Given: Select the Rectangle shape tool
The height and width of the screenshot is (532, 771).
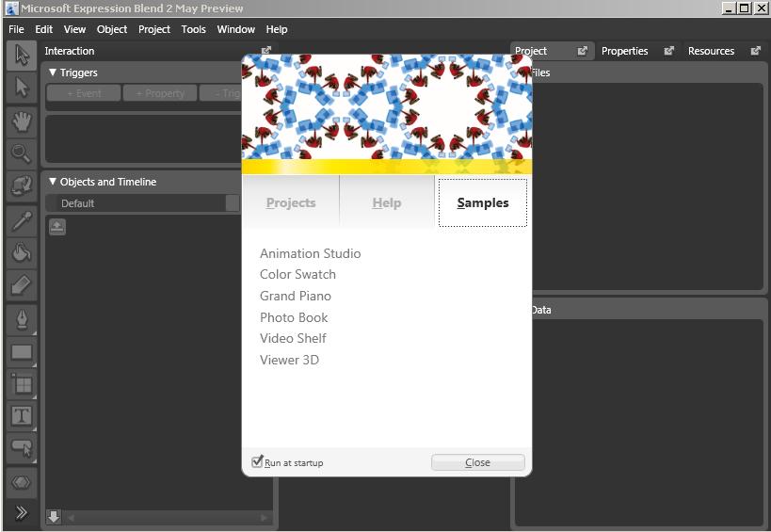Looking at the screenshot, I should (21, 352).
